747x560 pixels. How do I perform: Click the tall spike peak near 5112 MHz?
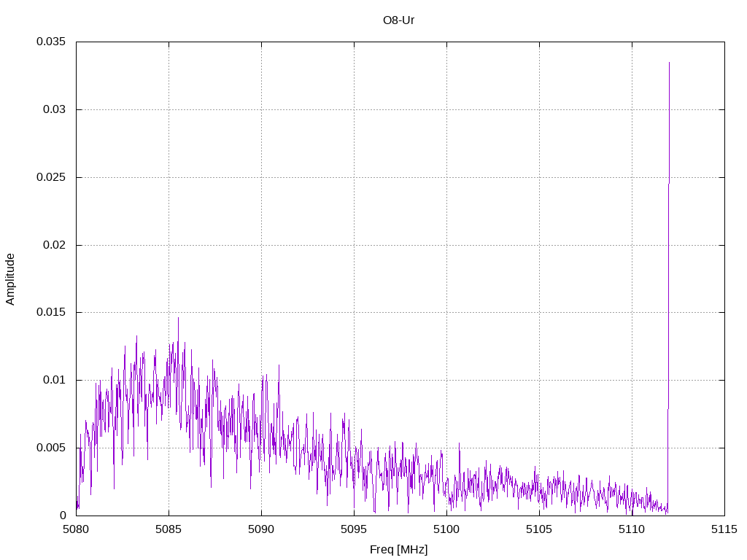669,63
